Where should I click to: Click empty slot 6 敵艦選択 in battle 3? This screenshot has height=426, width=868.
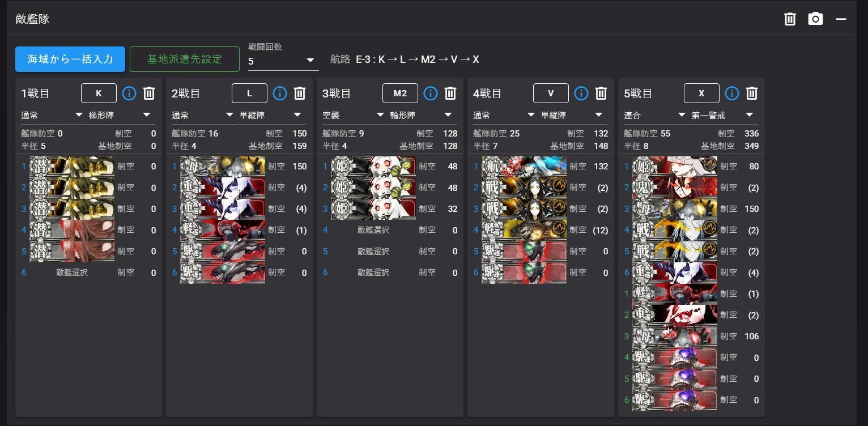(373, 272)
